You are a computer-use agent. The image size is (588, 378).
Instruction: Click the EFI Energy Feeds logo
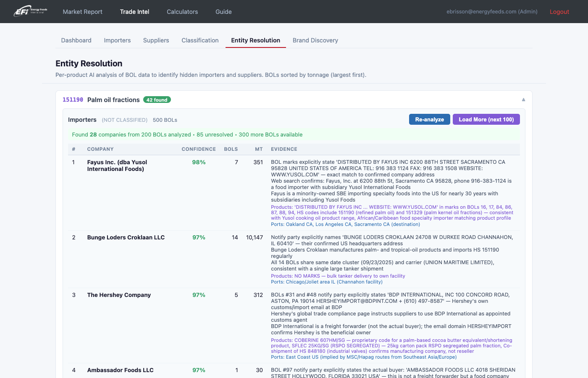click(31, 11)
